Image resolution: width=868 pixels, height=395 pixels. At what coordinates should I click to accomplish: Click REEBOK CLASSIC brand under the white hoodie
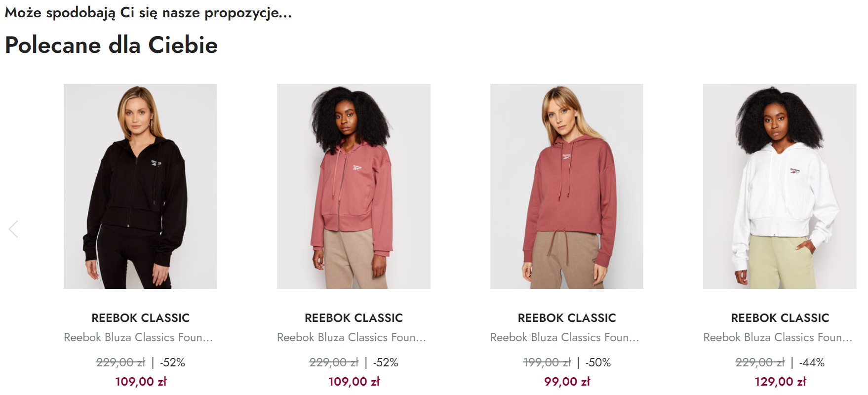click(780, 318)
